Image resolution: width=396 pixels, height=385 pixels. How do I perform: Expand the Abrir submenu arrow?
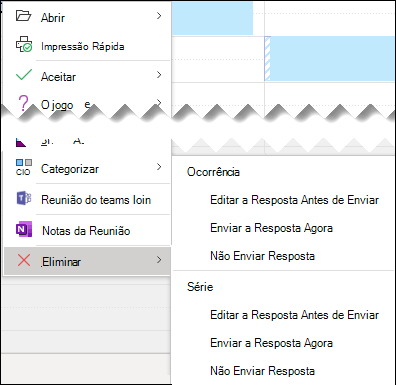[x=159, y=16]
